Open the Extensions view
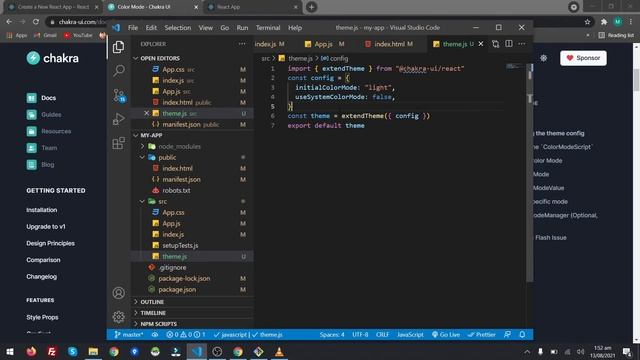This screenshot has height=360, width=640. click(x=119, y=143)
